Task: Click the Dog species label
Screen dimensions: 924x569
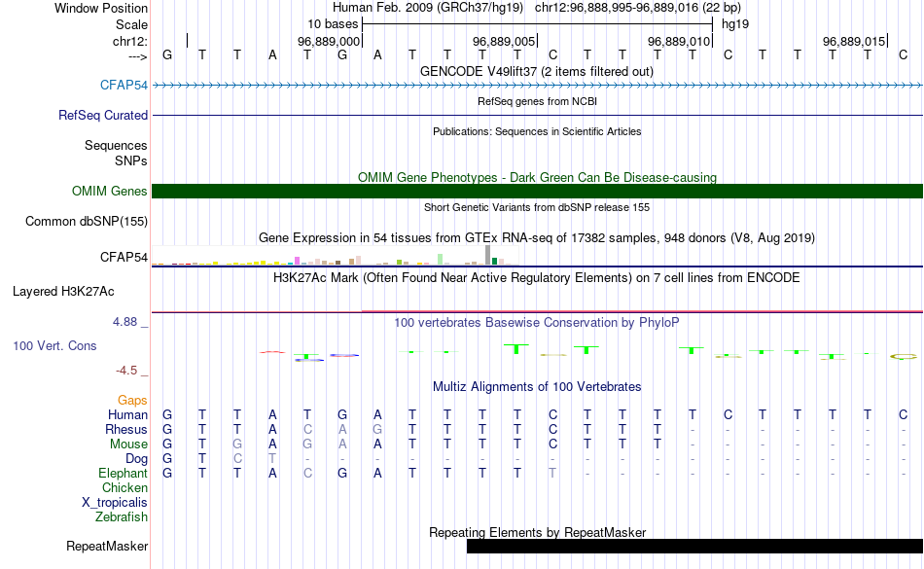Action: [x=137, y=458]
